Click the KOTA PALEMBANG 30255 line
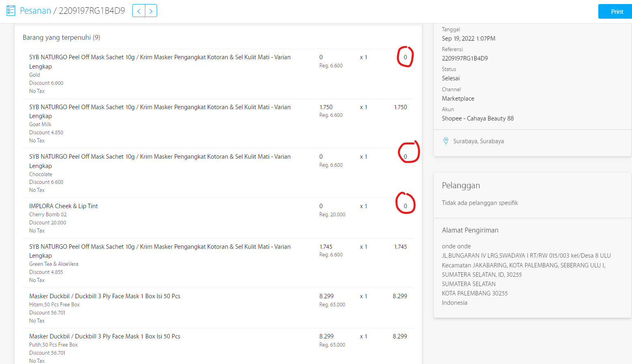Viewport: 632px width, 364px height. click(475, 293)
